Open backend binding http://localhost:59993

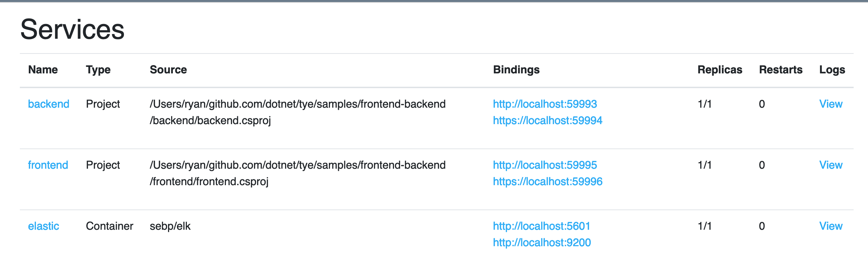pos(545,104)
